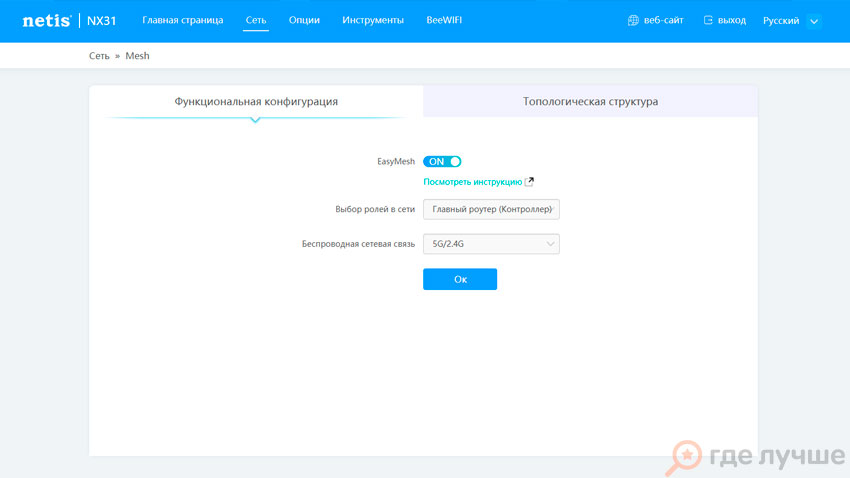Select the Сеть top menu item
Image resolution: width=850 pixels, height=478 pixels.
pos(256,20)
